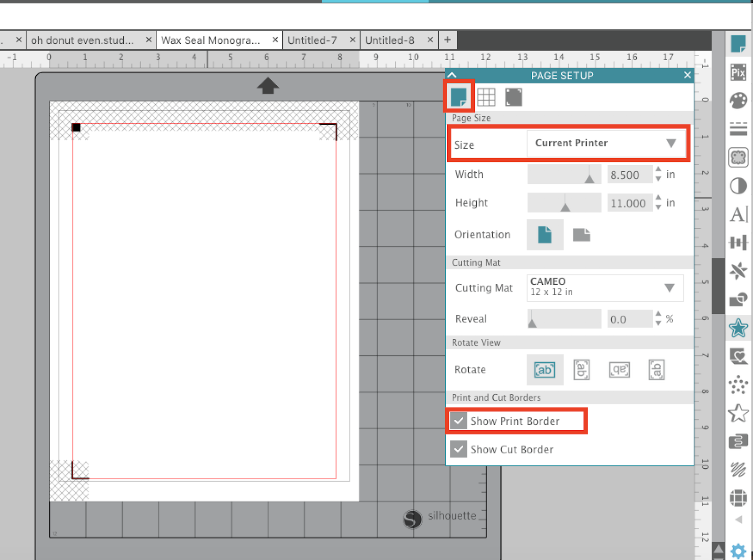Open the page Size dropdown showing Current Printer

[606, 143]
